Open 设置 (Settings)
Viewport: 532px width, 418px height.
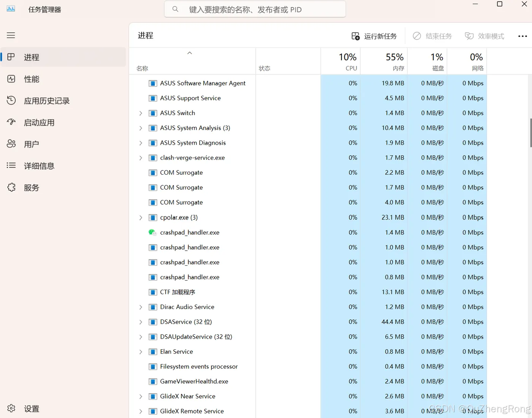pos(63,409)
